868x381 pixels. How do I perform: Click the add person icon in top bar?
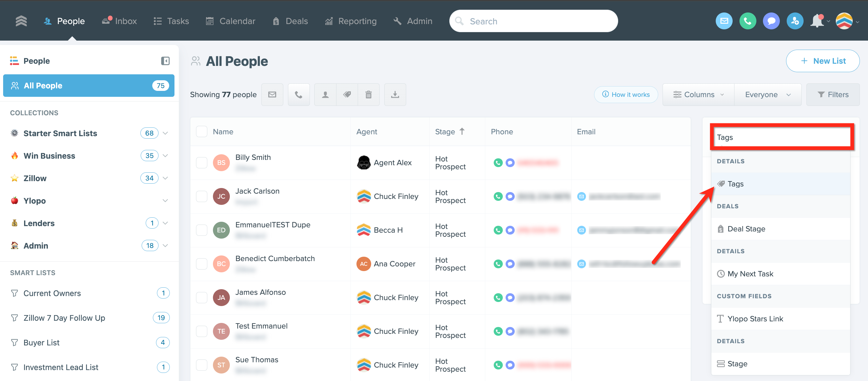[x=795, y=21]
